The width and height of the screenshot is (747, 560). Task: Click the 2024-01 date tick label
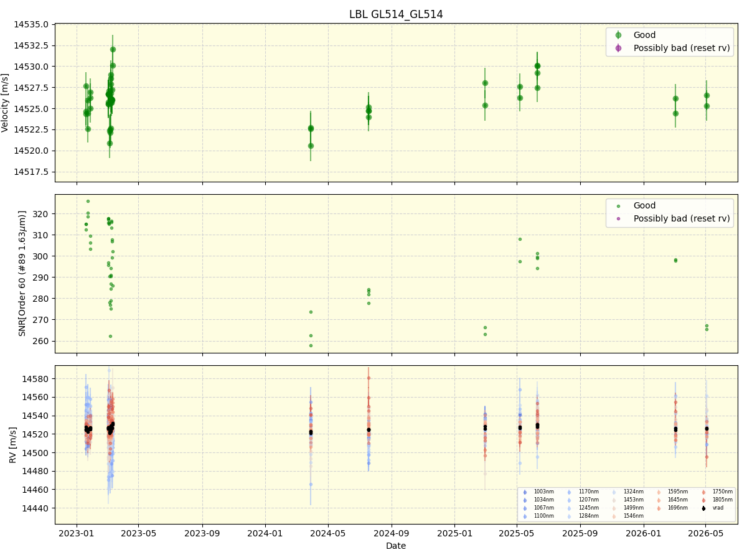coord(266,533)
